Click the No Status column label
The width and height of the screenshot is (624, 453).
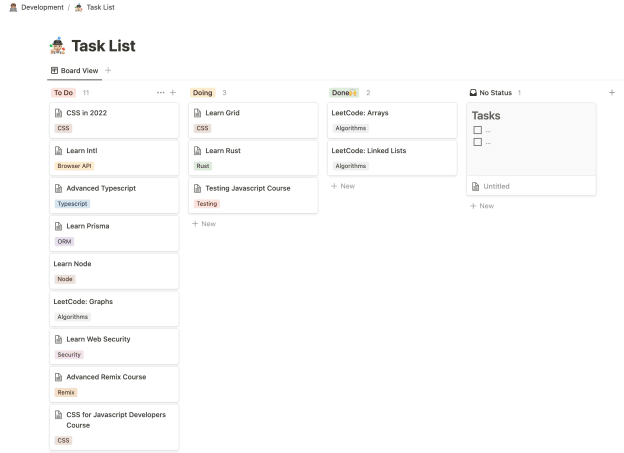495,92
